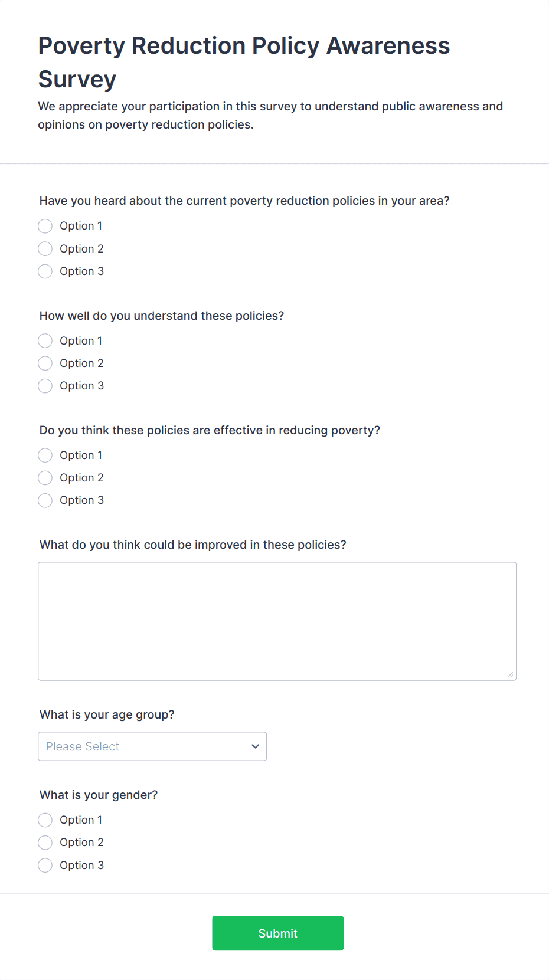
Task: Select Option 2 for gender
Action: pyautogui.click(x=45, y=843)
